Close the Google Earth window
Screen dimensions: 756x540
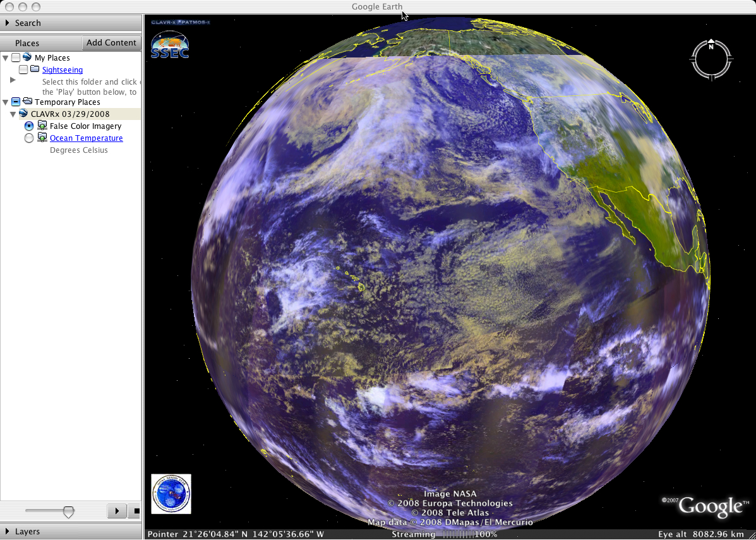(9, 7)
